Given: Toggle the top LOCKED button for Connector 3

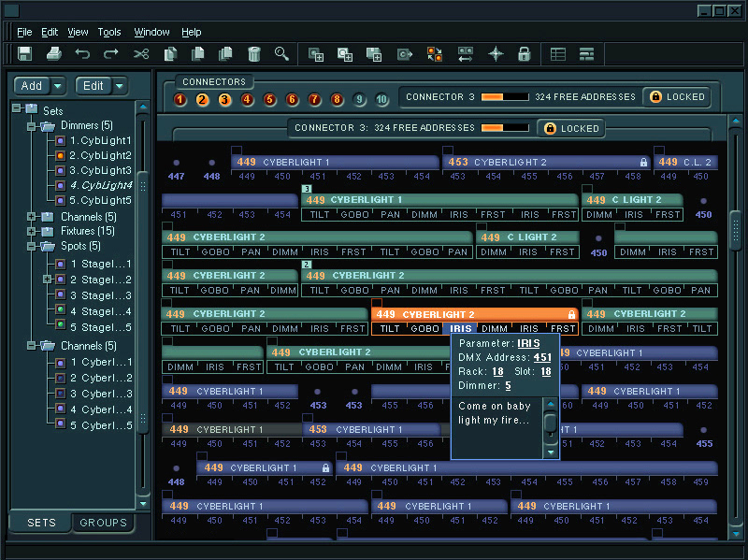Looking at the screenshot, I should [677, 97].
